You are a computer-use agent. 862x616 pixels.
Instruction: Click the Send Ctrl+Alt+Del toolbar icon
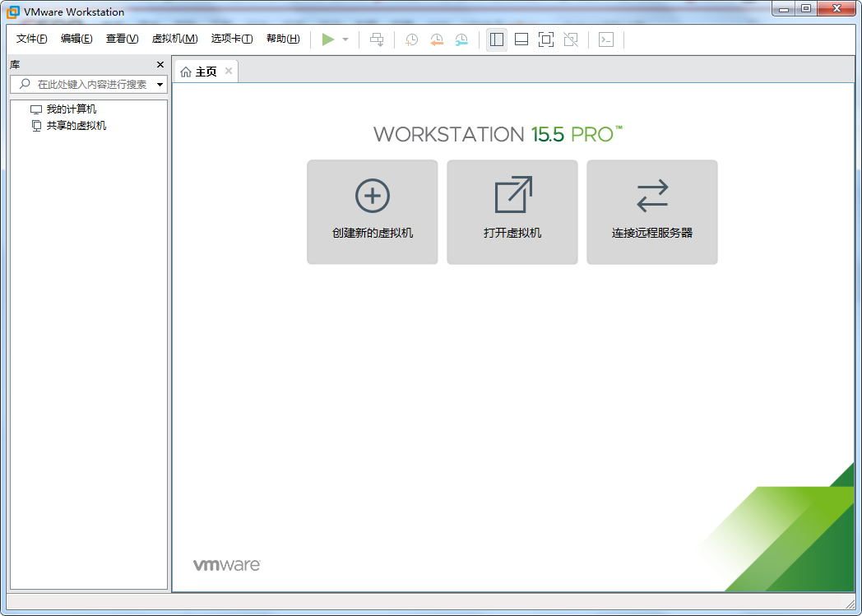pos(377,39)
